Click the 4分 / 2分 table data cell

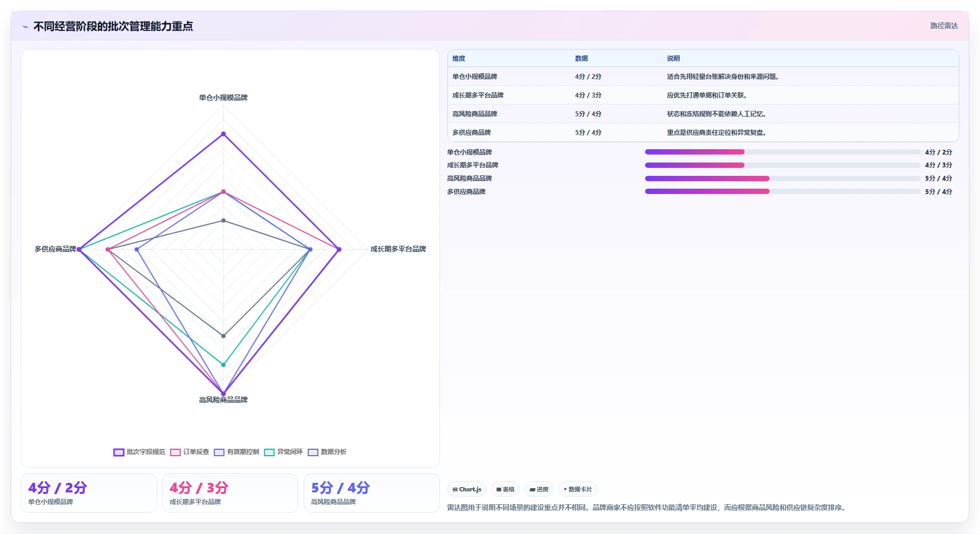(x=588, y=77)
